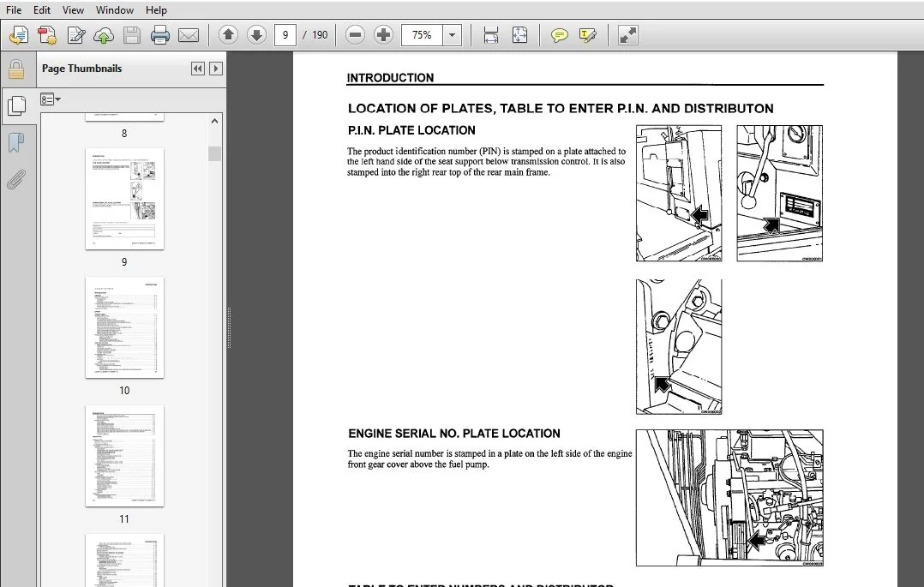This screenshot has height=587, width=924.
Task: Select the highlight text tool
Action: (x=587, y=35)
